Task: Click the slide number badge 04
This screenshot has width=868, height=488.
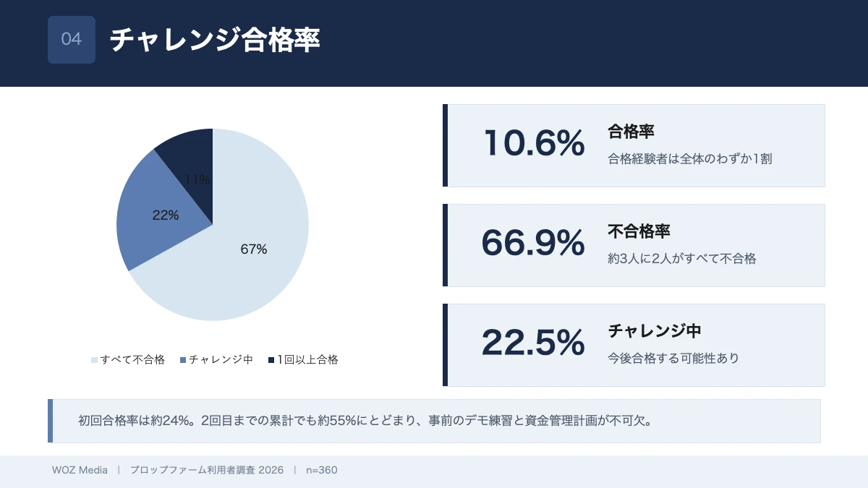Action: click(x=72, y=40)
